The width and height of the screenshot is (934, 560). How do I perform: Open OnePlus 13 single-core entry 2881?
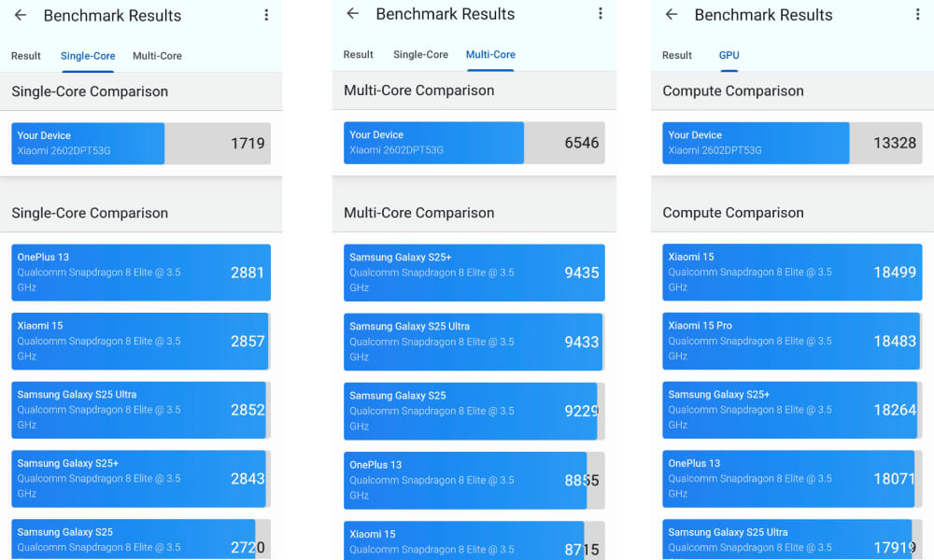point(141,273)
